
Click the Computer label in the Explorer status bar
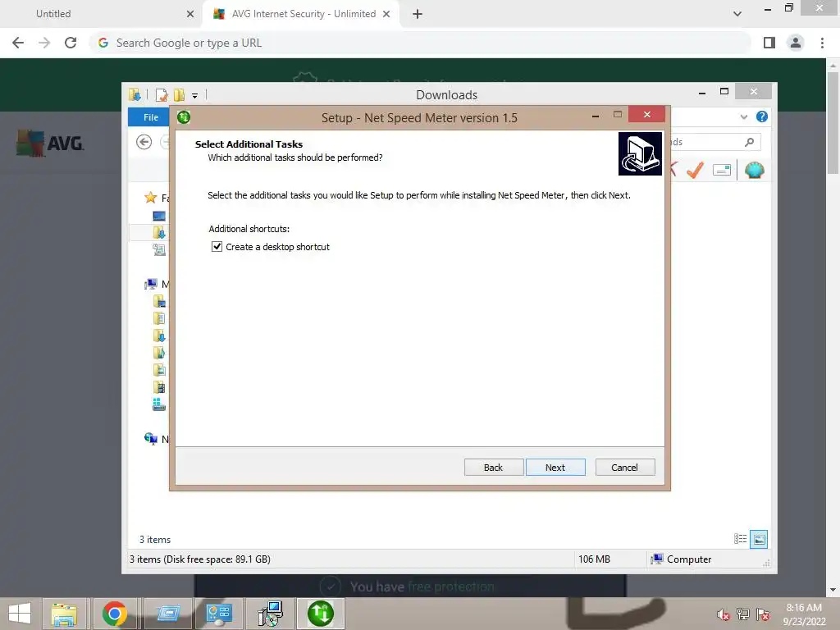pyautogui.click(x=689, y=559)
